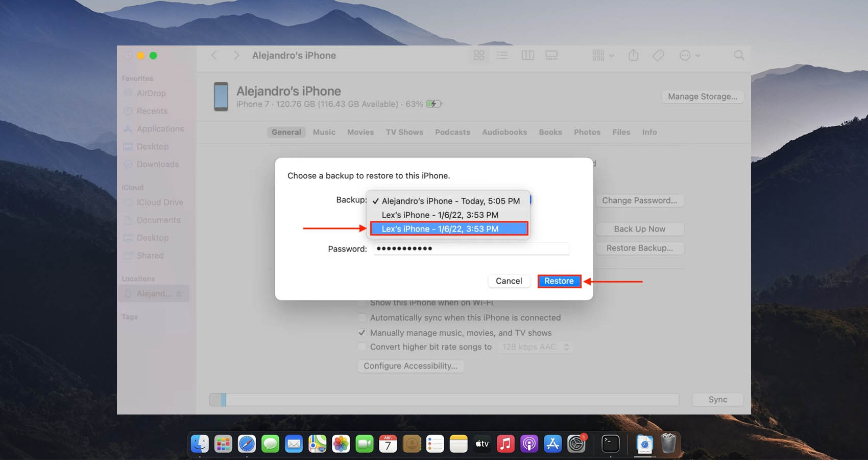Click the Tags icon in Finder toolbar

[x=658, y=55]
